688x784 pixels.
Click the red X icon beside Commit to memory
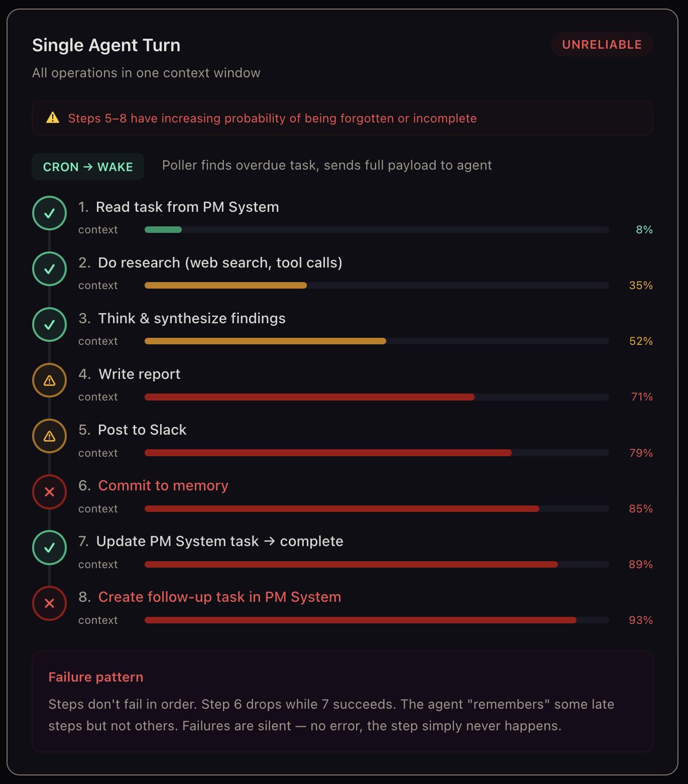coord(50,492)
